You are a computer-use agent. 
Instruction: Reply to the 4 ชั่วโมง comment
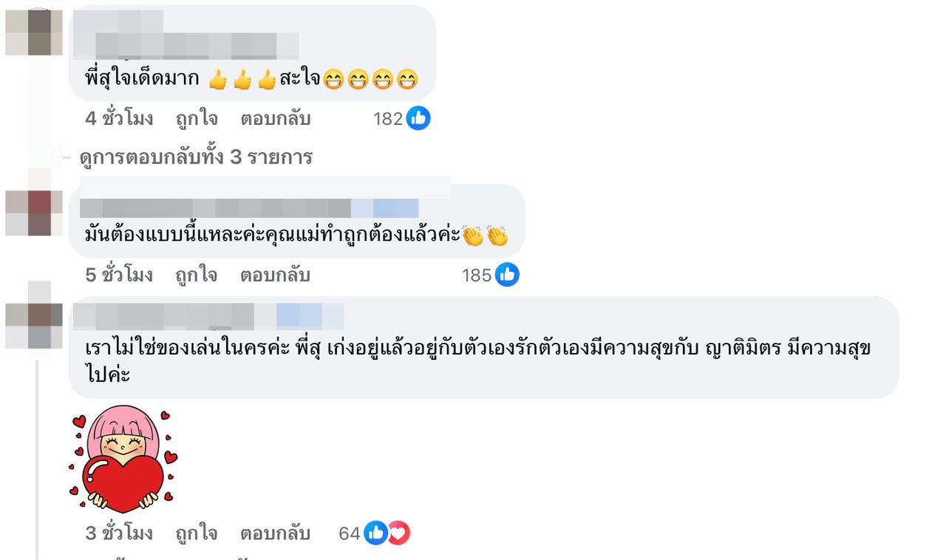pyautogui.click(x=275, y=118)
